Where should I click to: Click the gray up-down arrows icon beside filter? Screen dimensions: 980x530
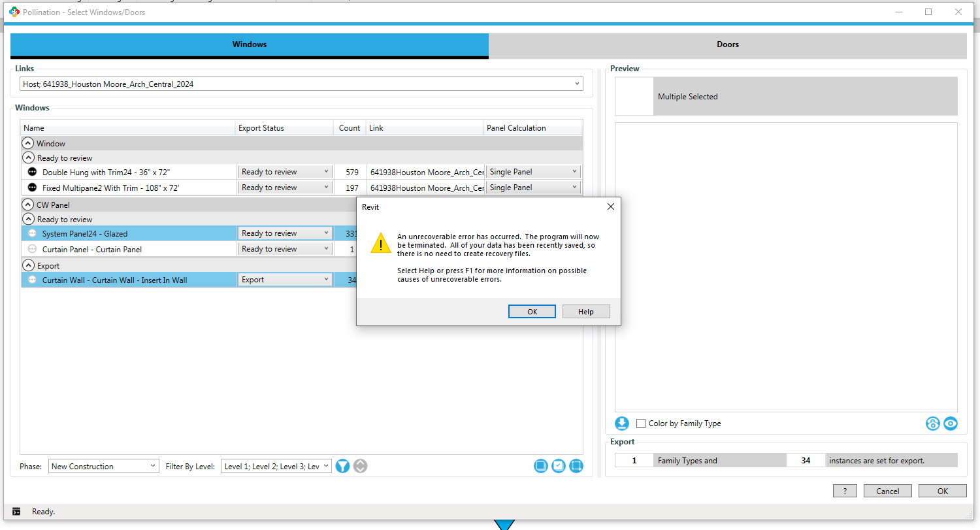tap(361, 466)
